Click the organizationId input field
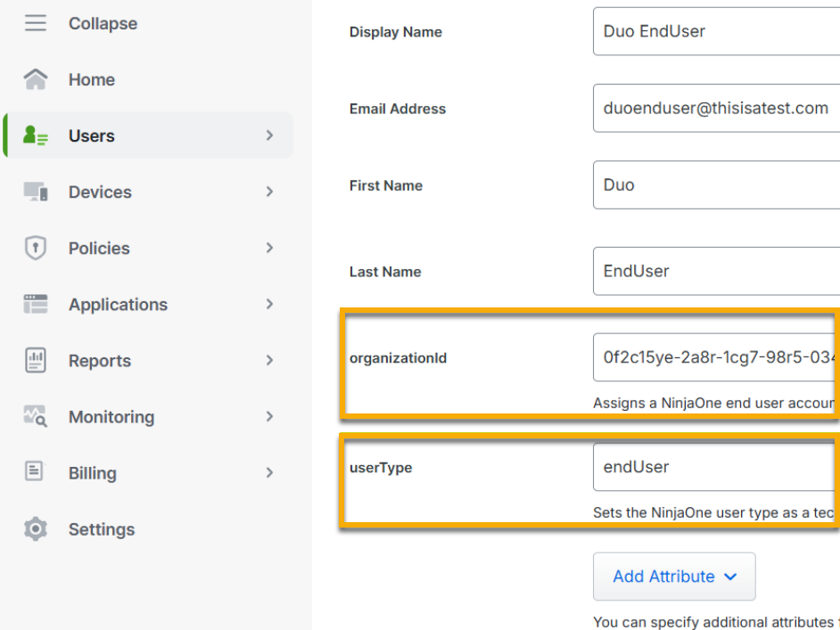This screenshot has width=840, height=630. (716, 357)
